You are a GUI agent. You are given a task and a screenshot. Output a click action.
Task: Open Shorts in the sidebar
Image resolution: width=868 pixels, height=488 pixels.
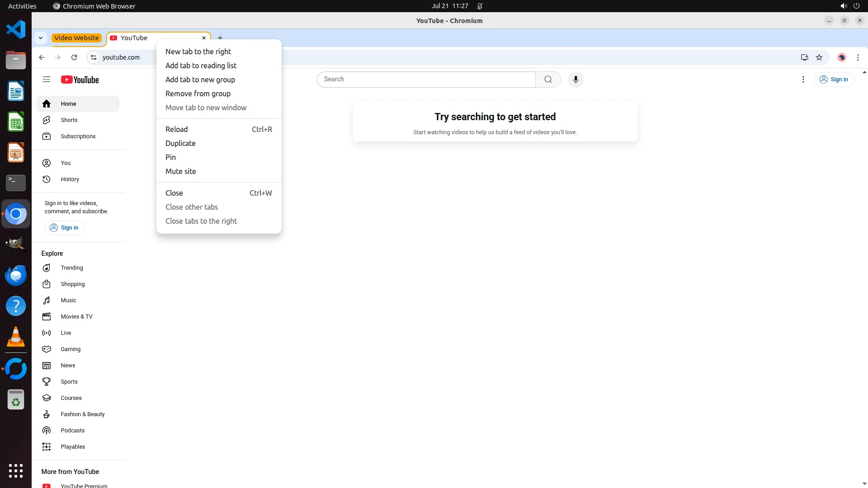(69, 120)
